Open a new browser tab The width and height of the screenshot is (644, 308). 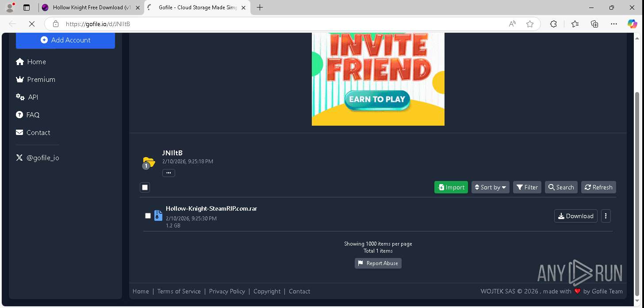[x=260, y=8]
